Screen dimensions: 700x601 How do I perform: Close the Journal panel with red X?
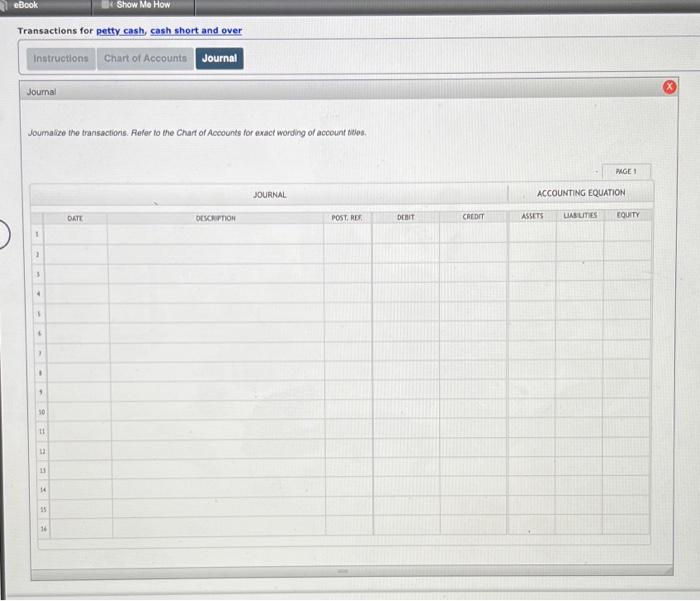point(669,87)
